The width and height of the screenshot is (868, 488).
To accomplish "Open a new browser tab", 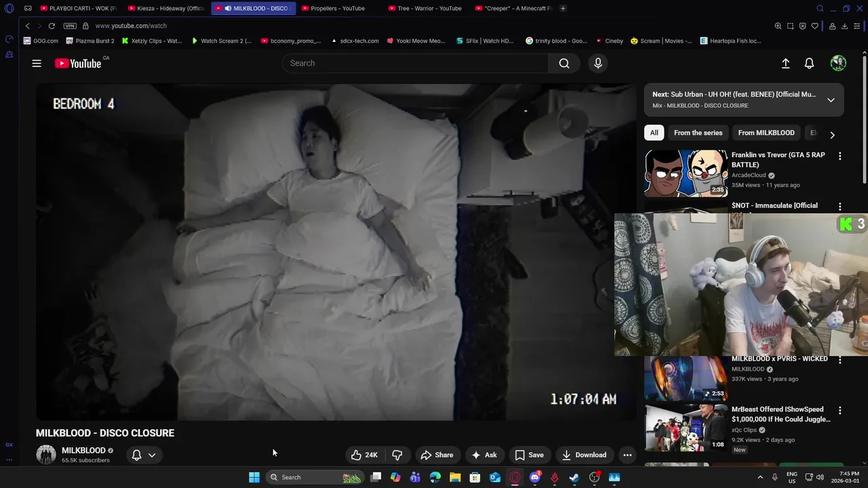I will click(563, 8).
